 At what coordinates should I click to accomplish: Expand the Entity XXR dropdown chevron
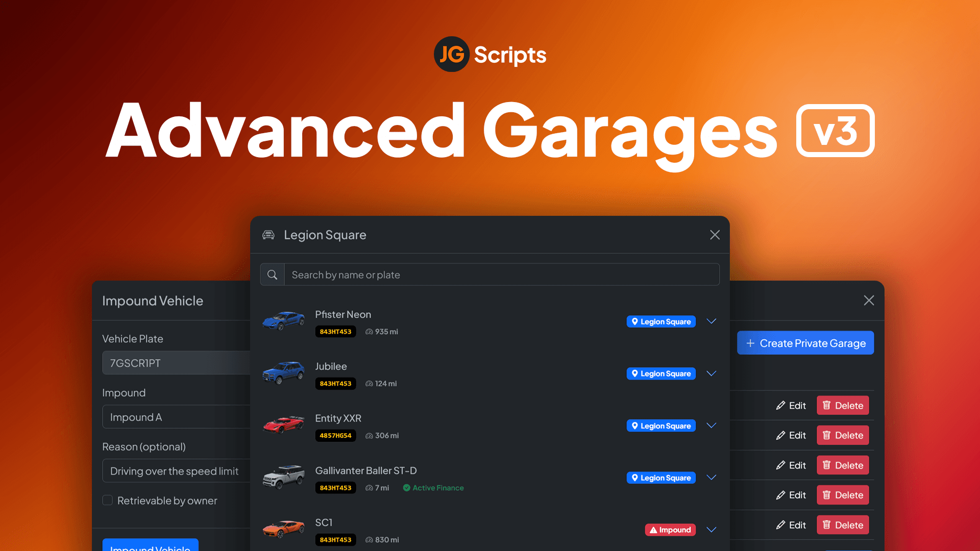(x=712, y=424)
